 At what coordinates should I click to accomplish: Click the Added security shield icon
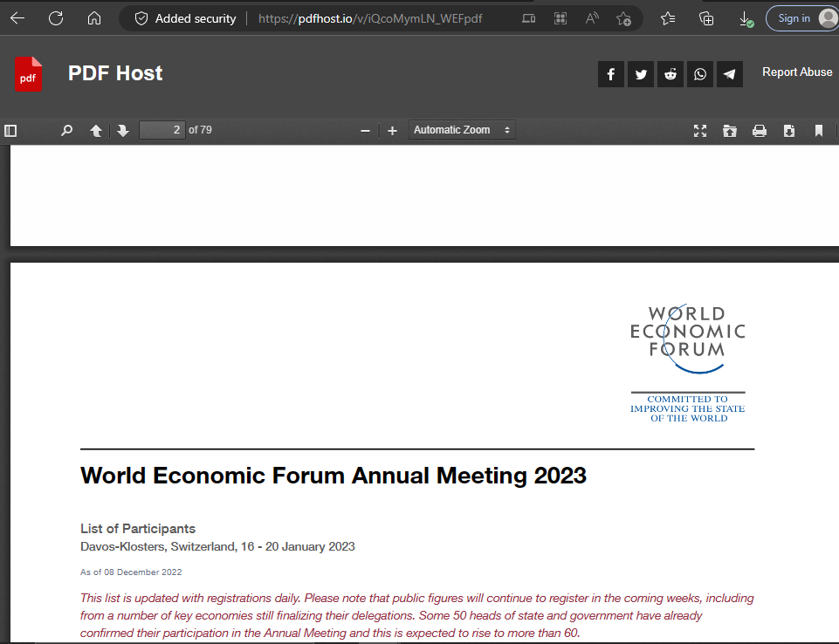pos(141,18)
